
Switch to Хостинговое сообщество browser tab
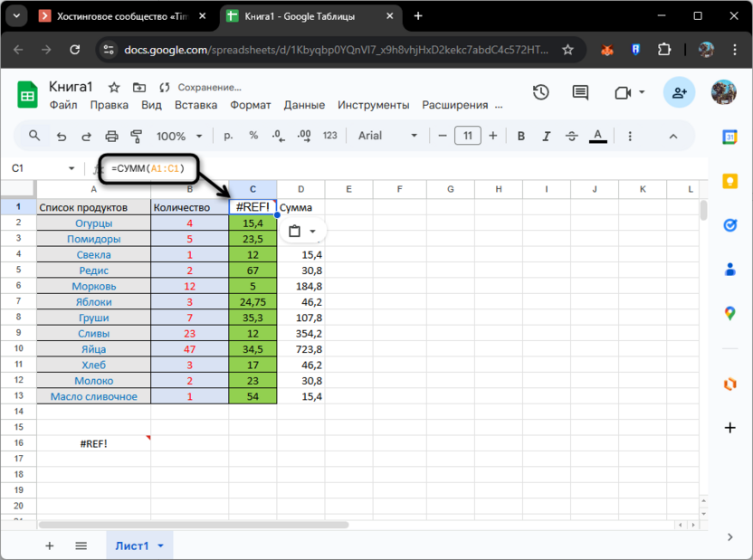coord(122,16)
